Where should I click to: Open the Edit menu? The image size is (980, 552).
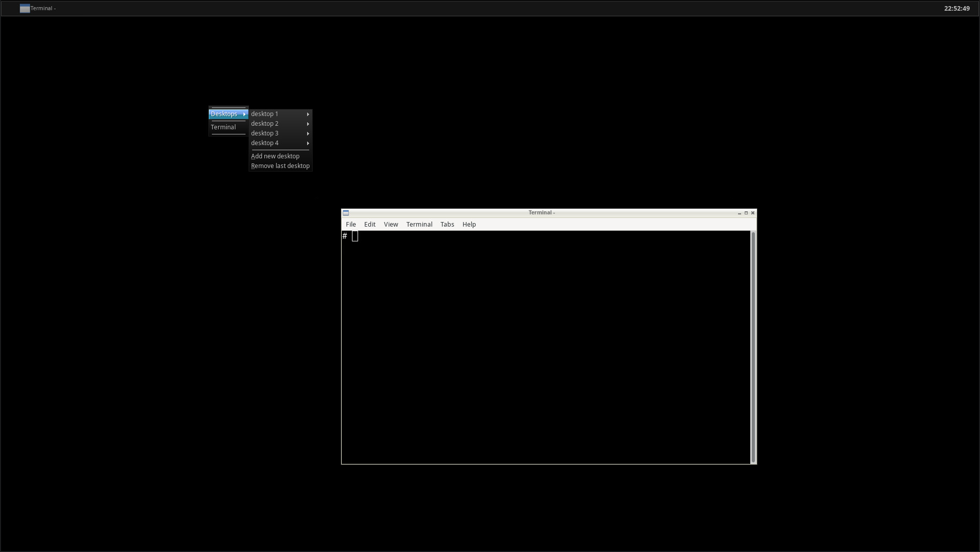click(x=369, y=224)
